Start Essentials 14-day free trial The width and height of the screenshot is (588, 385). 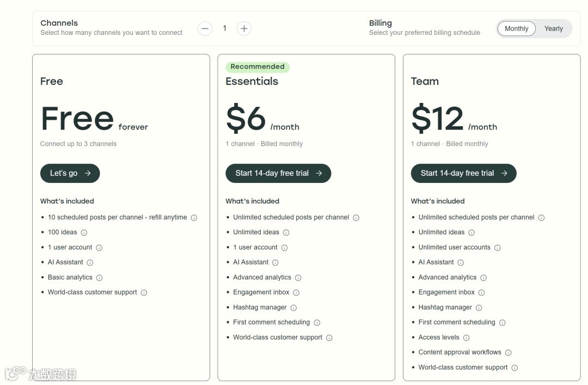(x=278, y=173)
